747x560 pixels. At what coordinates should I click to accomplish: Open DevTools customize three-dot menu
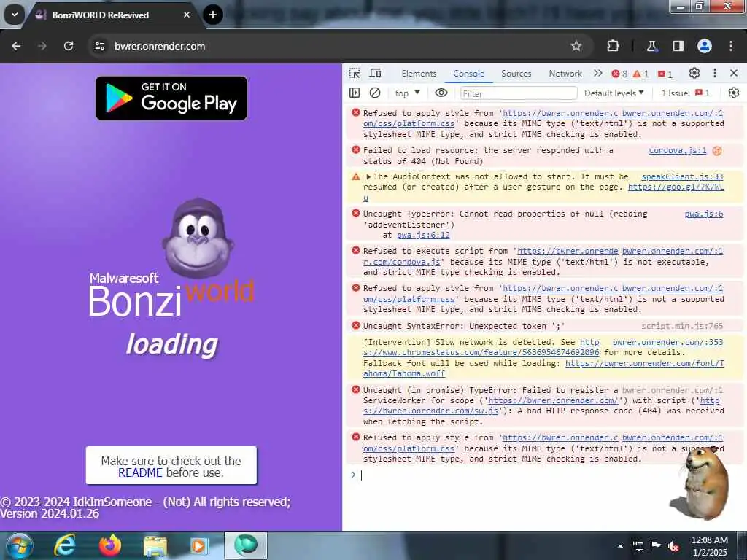[715, 74]
